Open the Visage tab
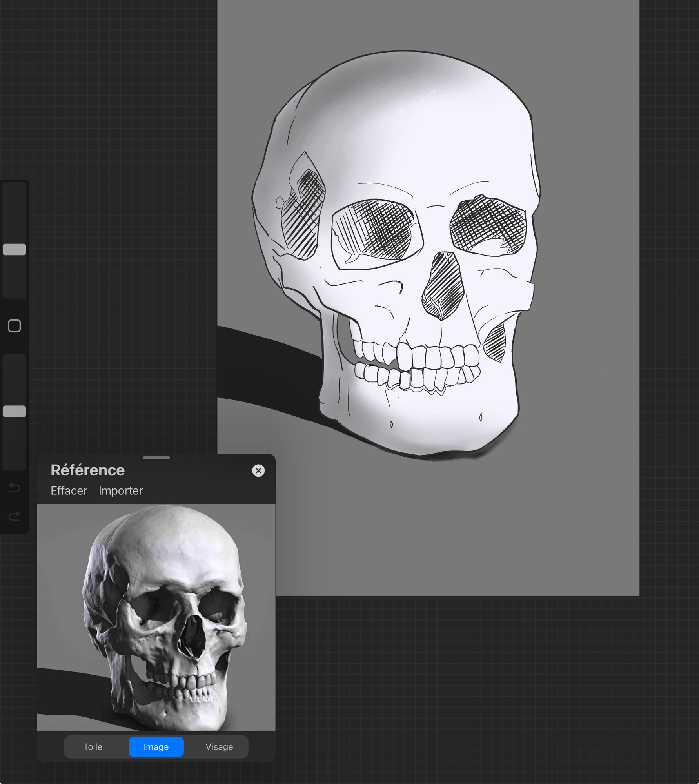The height and width of the screenshot is (784, 699). tap(219, 747)
